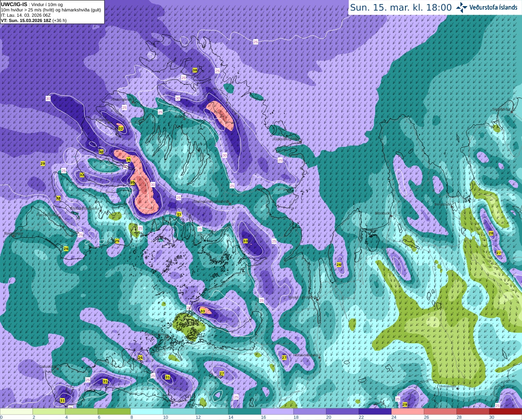Click the Gjögurflugvöllur station dot

point(300,141)
